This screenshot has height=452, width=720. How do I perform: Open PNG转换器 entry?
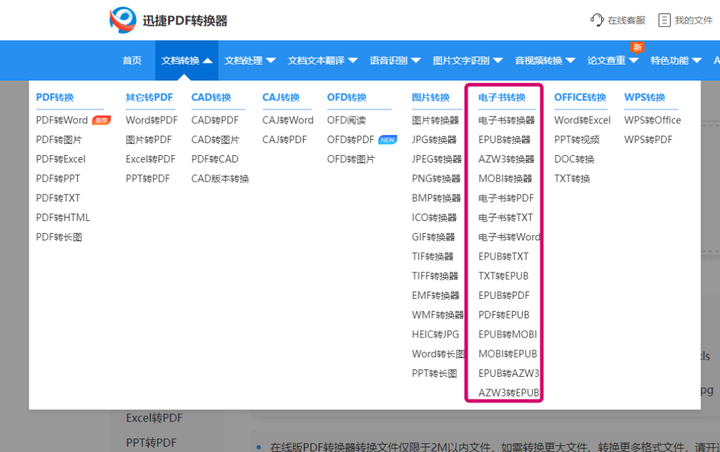pyautogui.click(x=436, y=179)
